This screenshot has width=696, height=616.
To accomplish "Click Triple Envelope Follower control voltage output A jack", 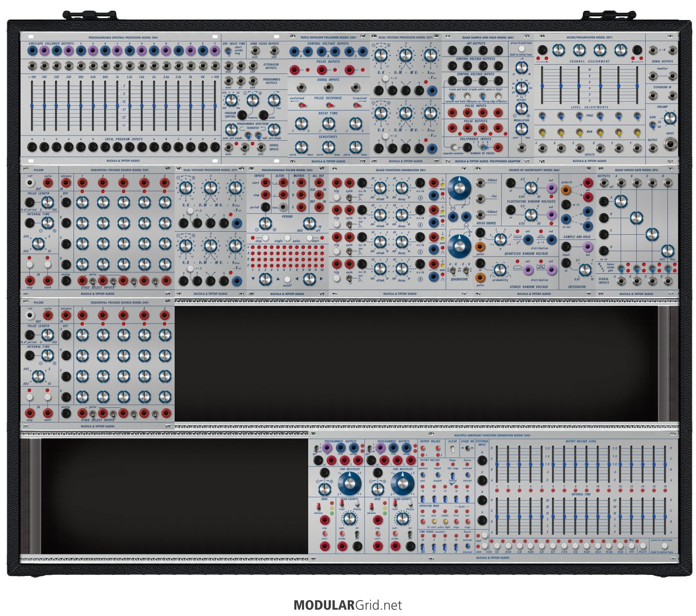I will click(x=294, y=51).
